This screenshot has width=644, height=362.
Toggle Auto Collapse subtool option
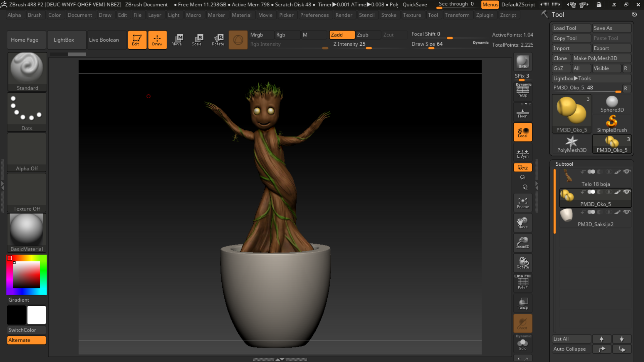[571, 349]
